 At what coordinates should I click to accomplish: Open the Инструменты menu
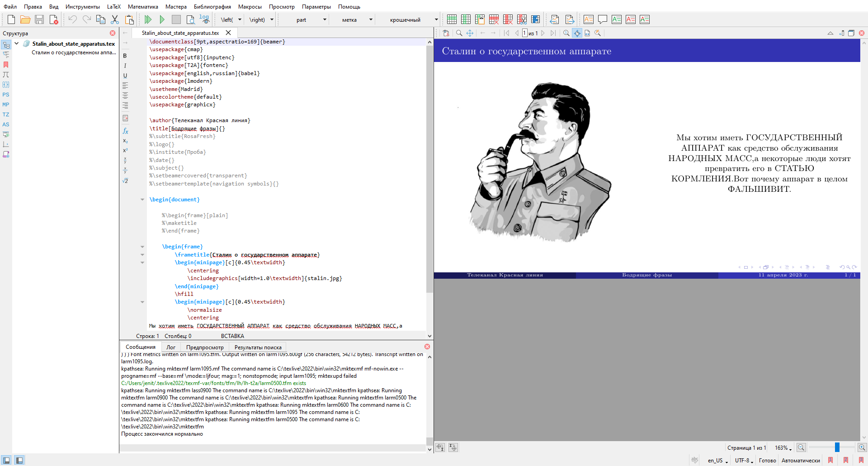pos(82,7)
